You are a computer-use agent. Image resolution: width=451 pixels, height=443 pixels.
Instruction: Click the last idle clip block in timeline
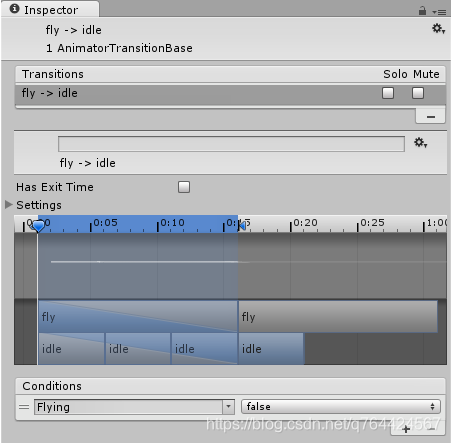point(271,348)
